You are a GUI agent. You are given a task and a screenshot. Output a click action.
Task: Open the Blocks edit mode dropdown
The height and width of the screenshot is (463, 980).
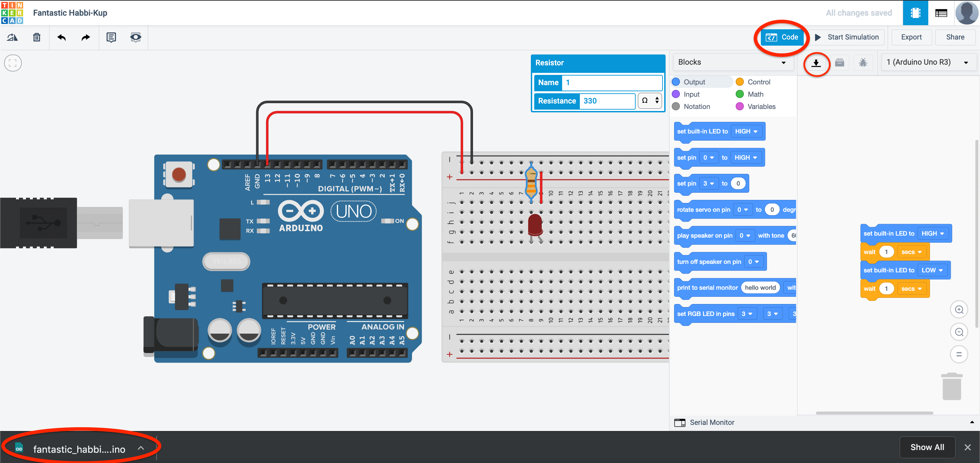point(733,62)
